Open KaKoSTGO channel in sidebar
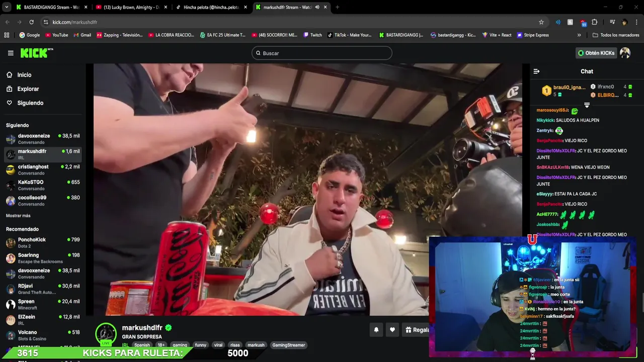Viewport: 644px width, 362px height. point(43,185)
